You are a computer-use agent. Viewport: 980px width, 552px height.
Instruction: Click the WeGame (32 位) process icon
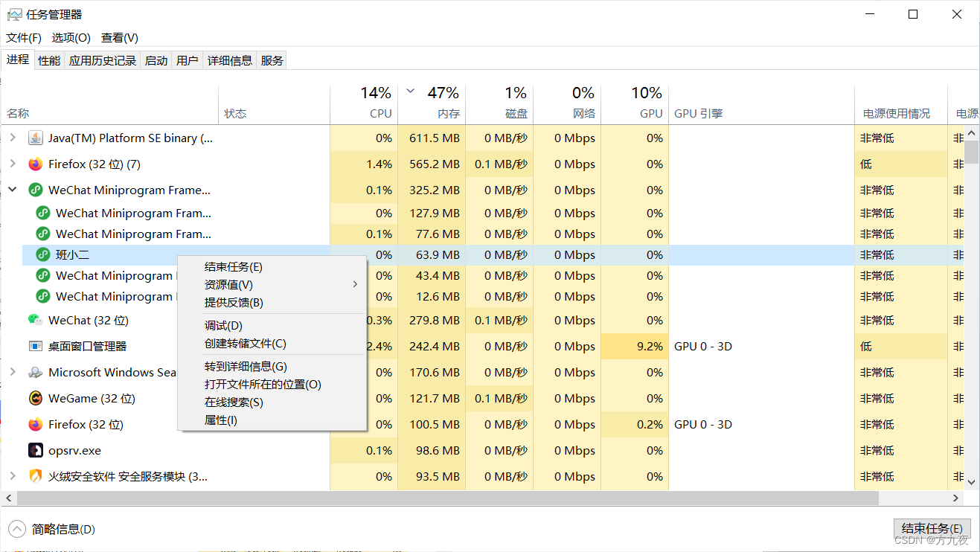tap(36, 399)
